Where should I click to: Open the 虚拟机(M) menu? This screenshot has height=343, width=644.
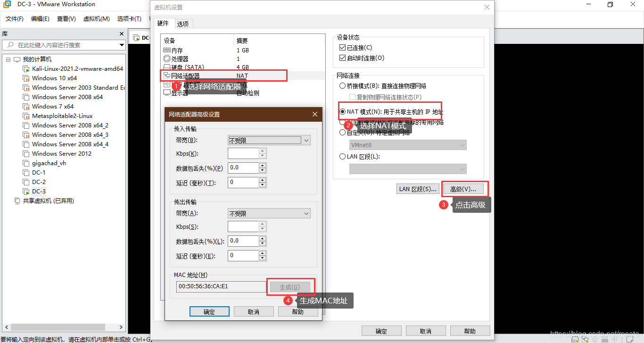point(96,19)
